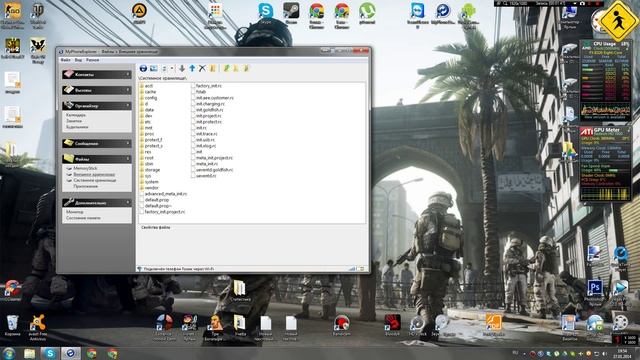Open Приложения in the sidebar
The width and height of the screenshot is (640, 360).
click(x=86, y=186)
